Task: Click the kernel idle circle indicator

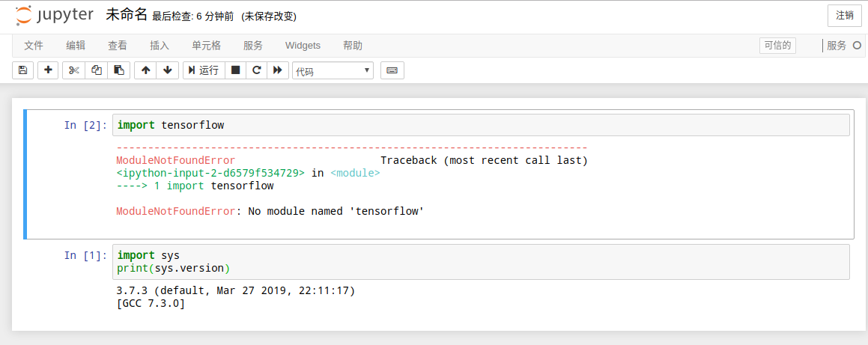Action: point(857,46)
